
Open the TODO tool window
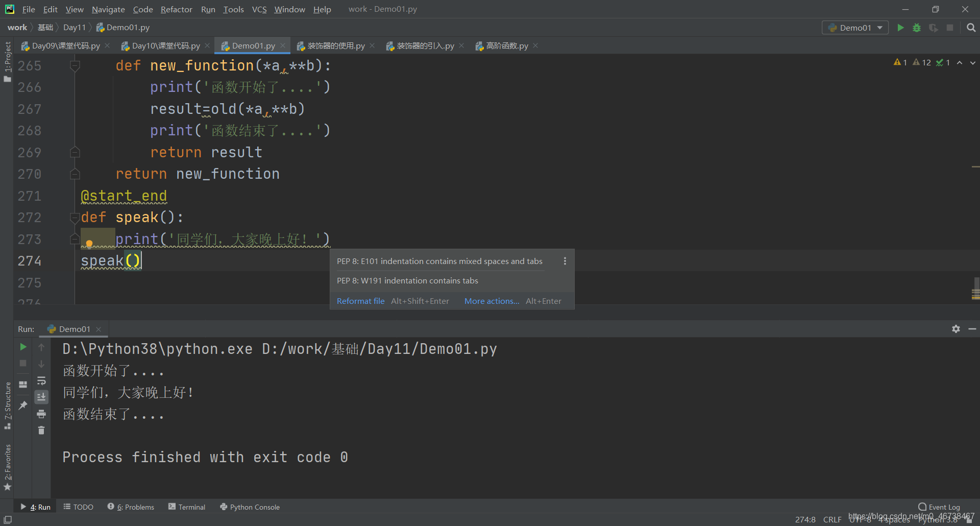(78, 507)
